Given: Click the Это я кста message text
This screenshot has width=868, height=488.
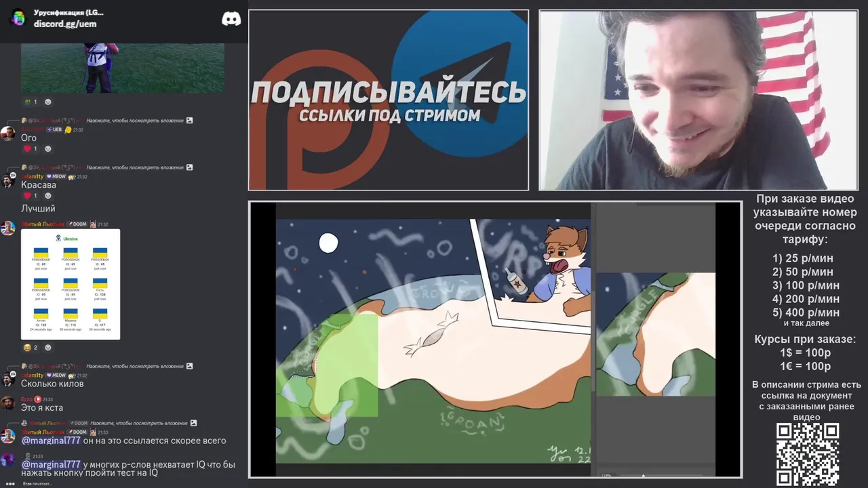Looking at the screenshot, I should (42, 408).
